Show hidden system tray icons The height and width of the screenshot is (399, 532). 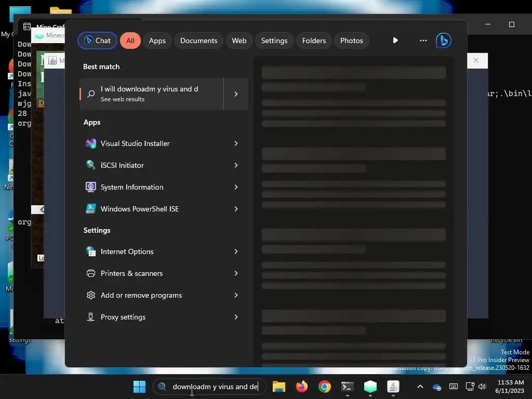coord(420,387)
